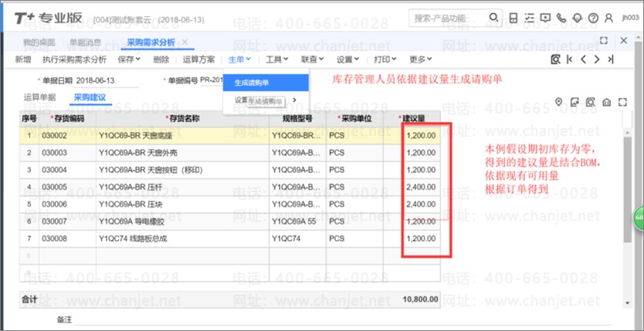Click the lightbulb tips icon
This screenshot has width=644, height=331.
578,18
